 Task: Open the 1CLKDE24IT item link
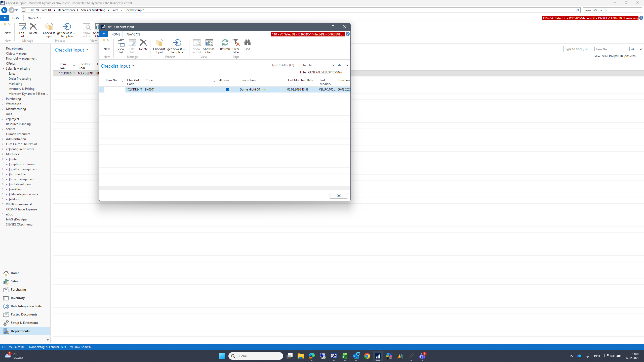coord(67,73)
